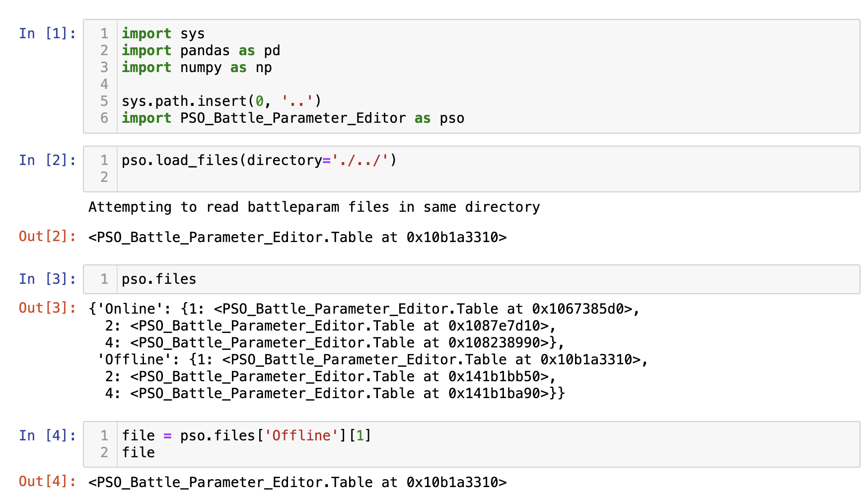Click the Out[3]: output prompt
Viewport: 868px width, 501px height.
(48, 308)
